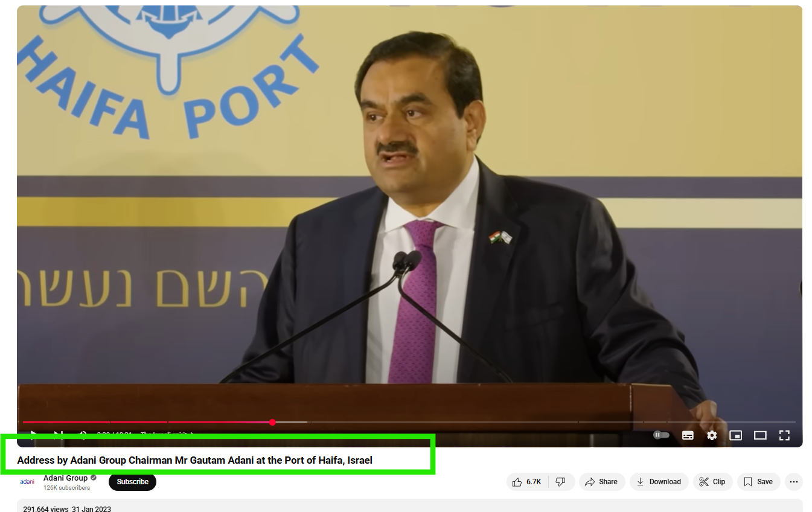812x512 pixels.
Task: Click the adani channel avatar logo
Action: tap(27, 482)
